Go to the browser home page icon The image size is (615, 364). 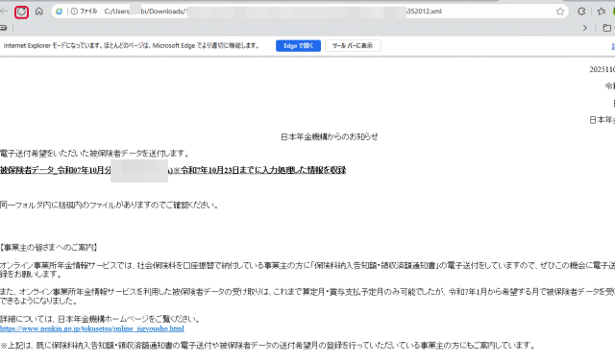(x=38, y=12)
